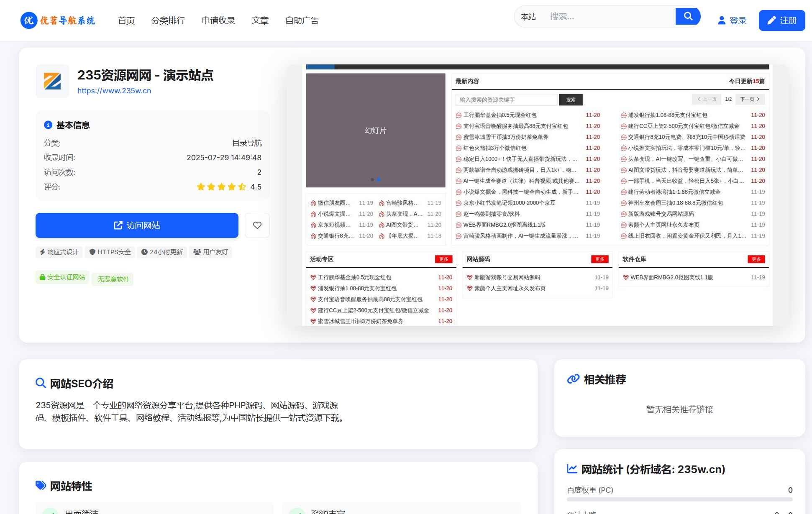The height and width of the screenshot is (514, 812).
Task: Click the user icon beside 登录
Action: tap(721, 20)
